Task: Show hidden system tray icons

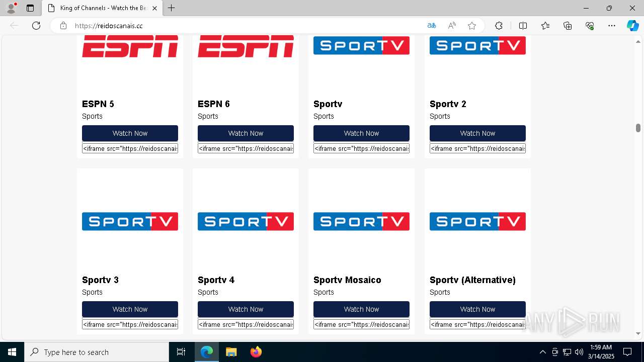Action: (542, 352)
